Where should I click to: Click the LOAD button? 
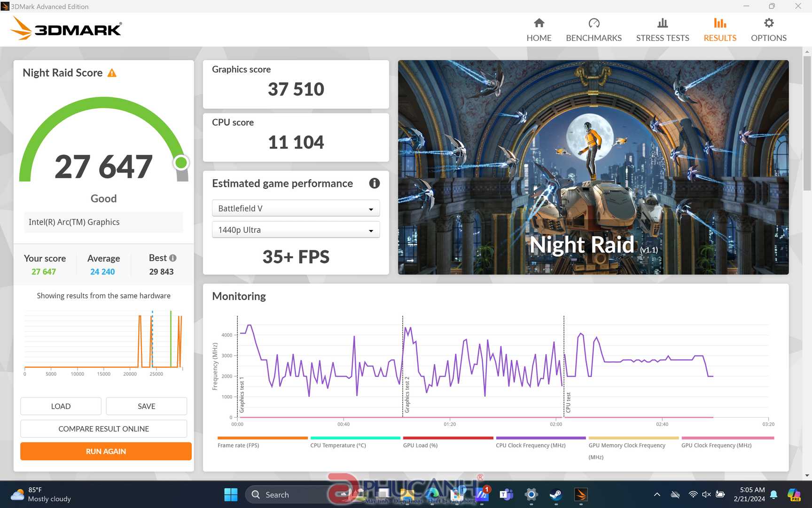61,406
